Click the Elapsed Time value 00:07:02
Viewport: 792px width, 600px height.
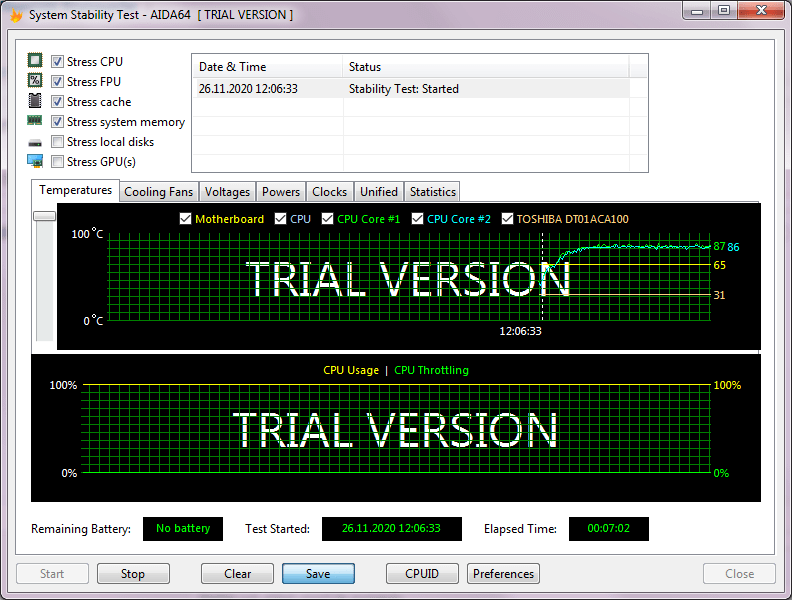pyautogui.click(x=609, y=529)
